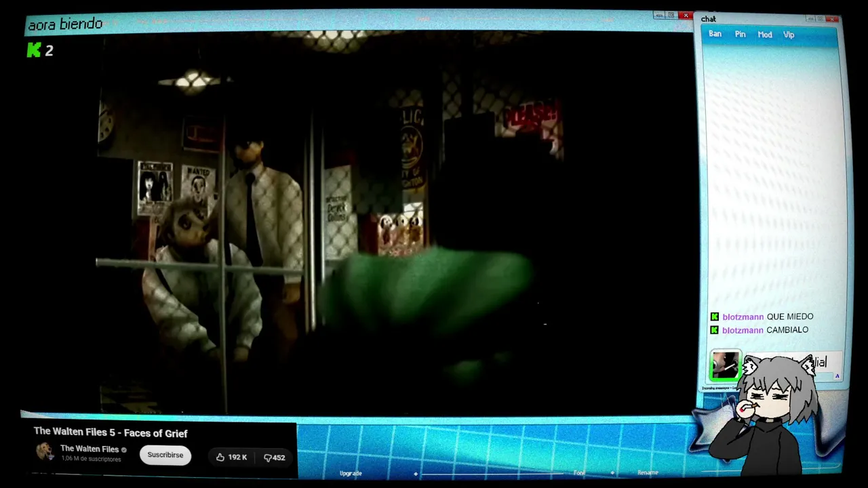Click the subscriber count text
Screen dimensions: 868x488
(x=91, y=460)
